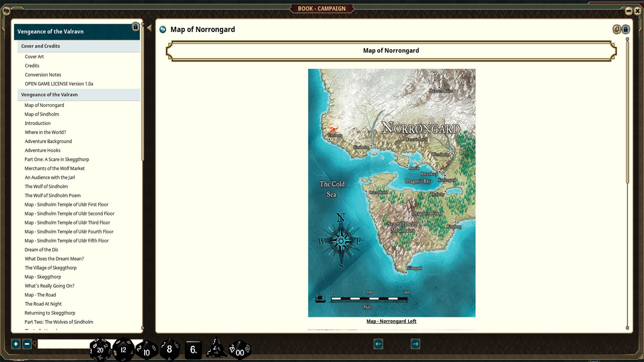Viewport: 644px width, 362px height.
Task: Roll the d12 die
Action: (x=123, y=350)
